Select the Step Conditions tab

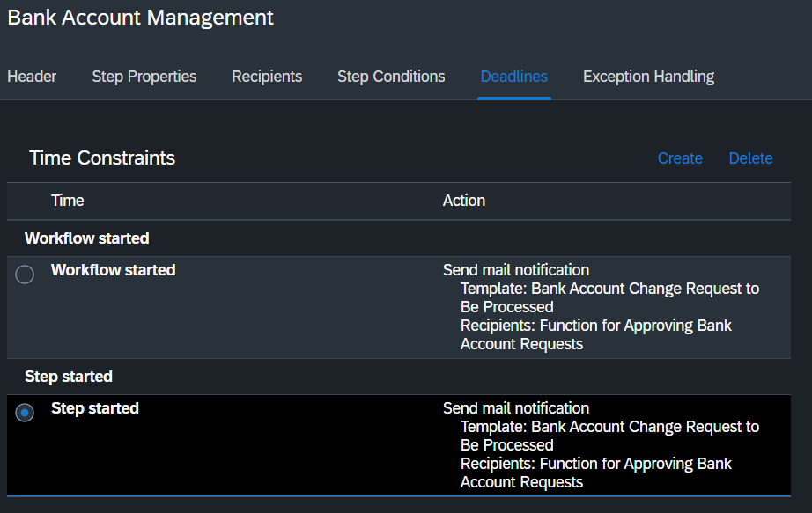pos(391,77)
